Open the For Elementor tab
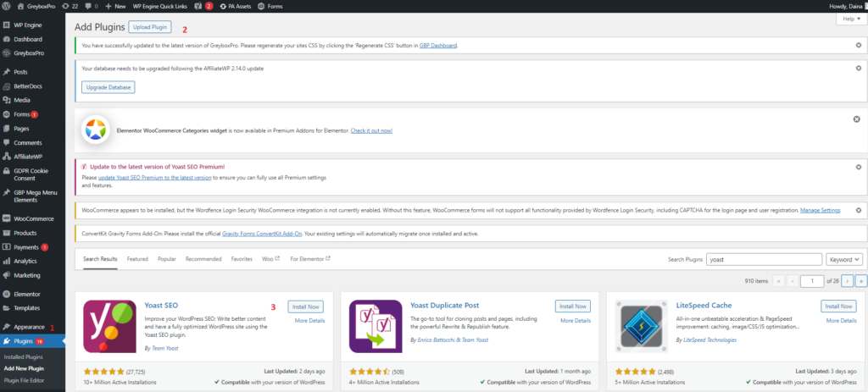868x392 pixels. [310, 259]
